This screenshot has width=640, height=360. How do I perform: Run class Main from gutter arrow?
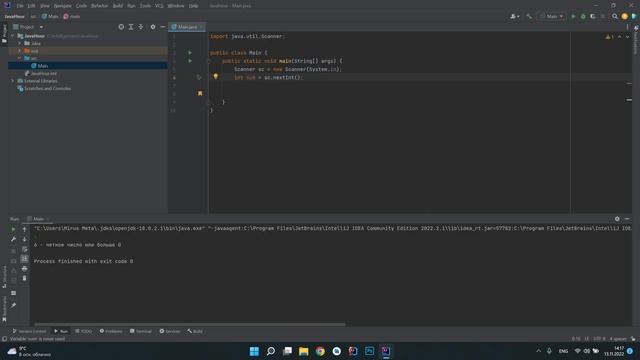pyautogui.click(x=190, y=53)
